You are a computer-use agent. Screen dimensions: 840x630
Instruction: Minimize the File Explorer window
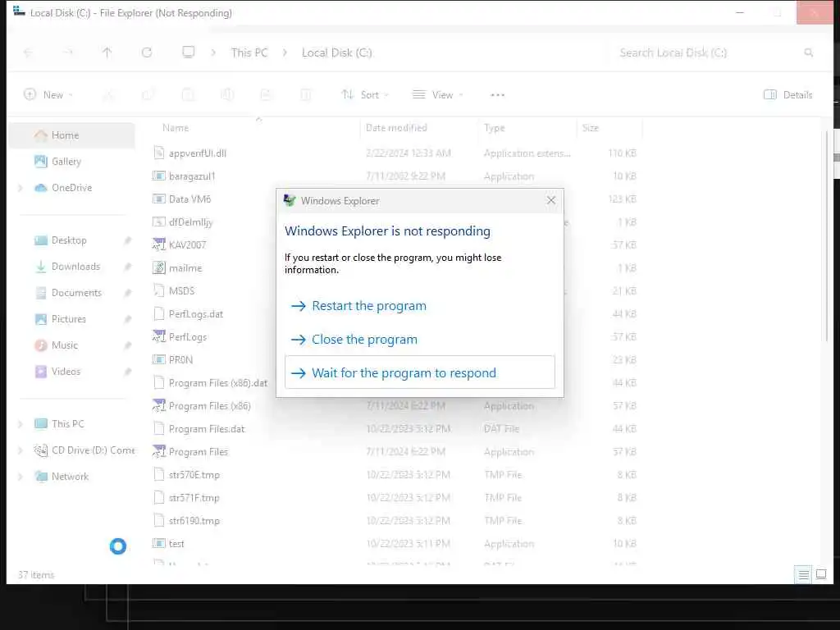740,12
